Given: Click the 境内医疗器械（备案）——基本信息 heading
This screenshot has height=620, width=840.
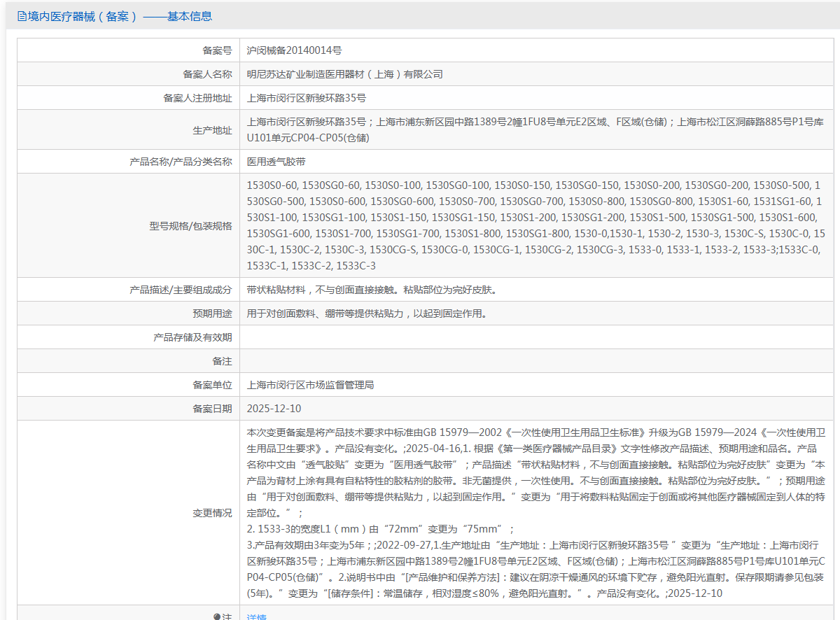Looking at the screenshot, I should point(120,16).
